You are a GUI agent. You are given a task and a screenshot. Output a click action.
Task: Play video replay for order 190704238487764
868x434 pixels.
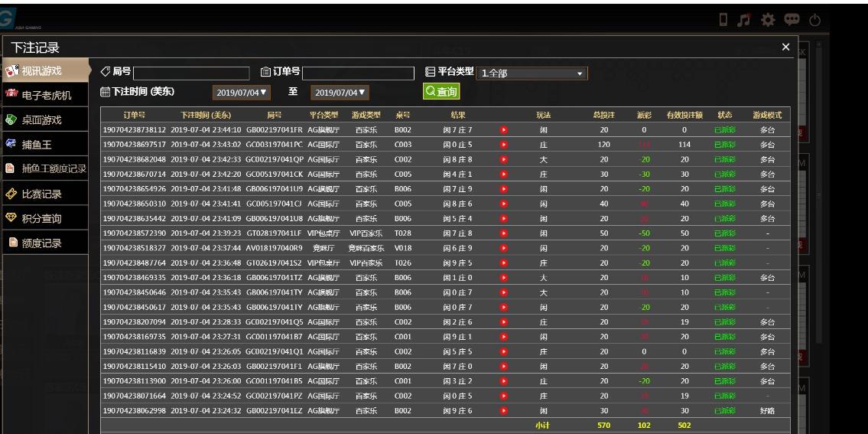(x=504, y=263)
